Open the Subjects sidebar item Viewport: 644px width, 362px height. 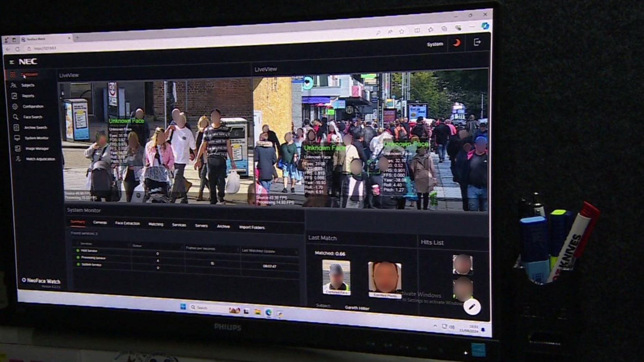point(28,85)
